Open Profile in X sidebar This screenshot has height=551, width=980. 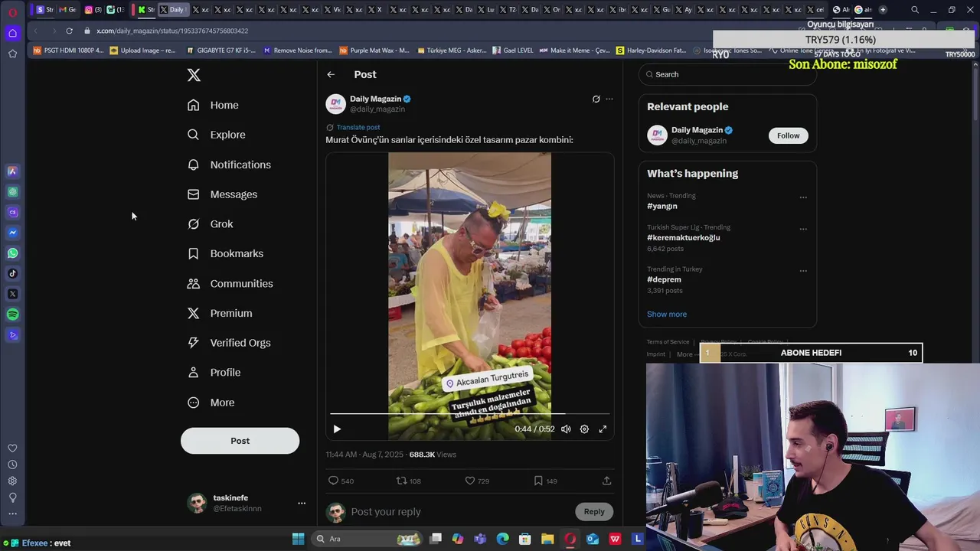click(x=214, y=373)
